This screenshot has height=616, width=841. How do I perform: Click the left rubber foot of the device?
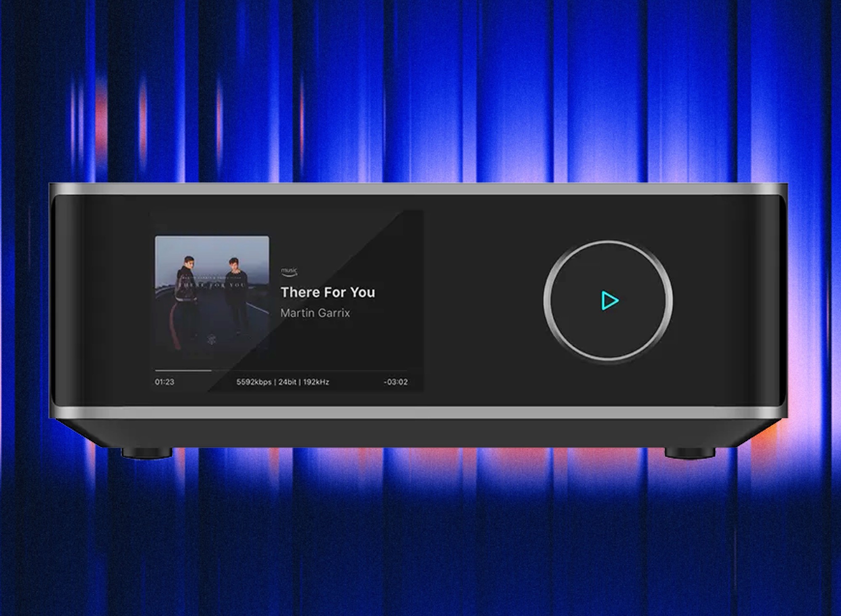point(147,453)
